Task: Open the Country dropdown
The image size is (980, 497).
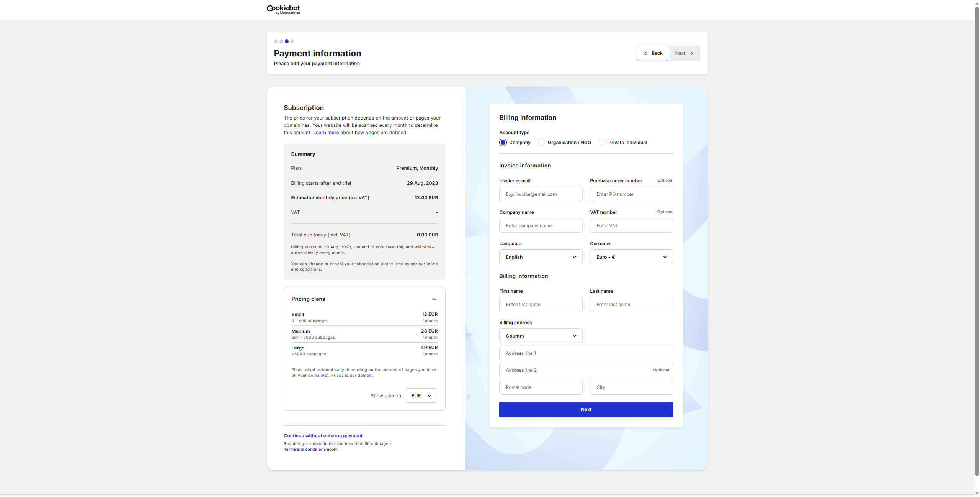Action: 541,336
